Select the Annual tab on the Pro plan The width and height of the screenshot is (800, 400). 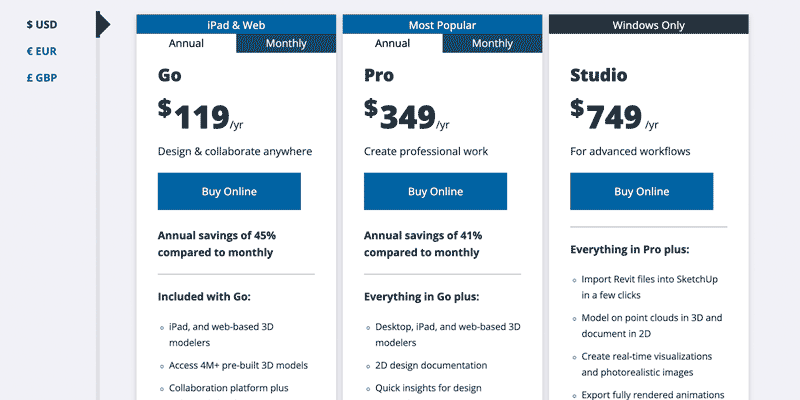[x=392, y=43]
